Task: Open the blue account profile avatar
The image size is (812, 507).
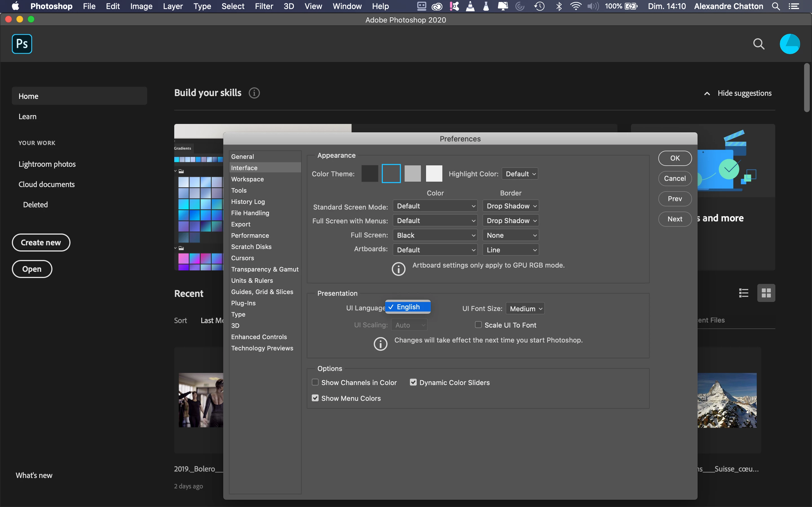Action: 789,44
